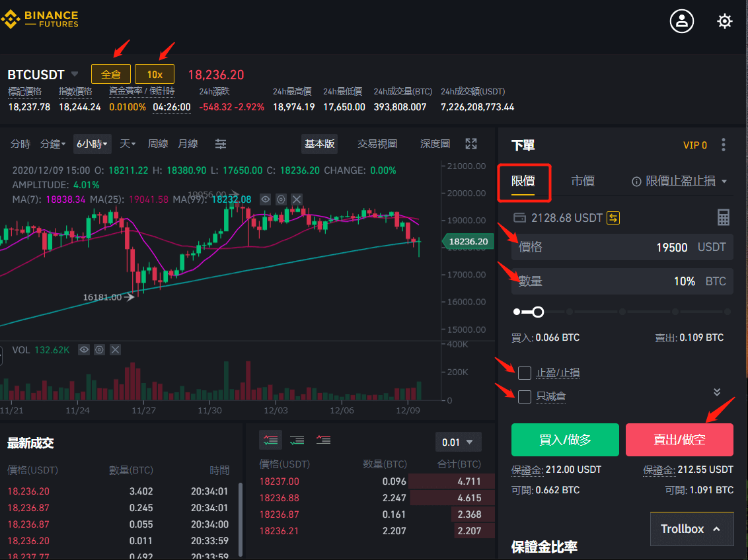
Task: Hide the MA indicator with its eye toggle
Action: pyautogui.click(x=266, y=199)
